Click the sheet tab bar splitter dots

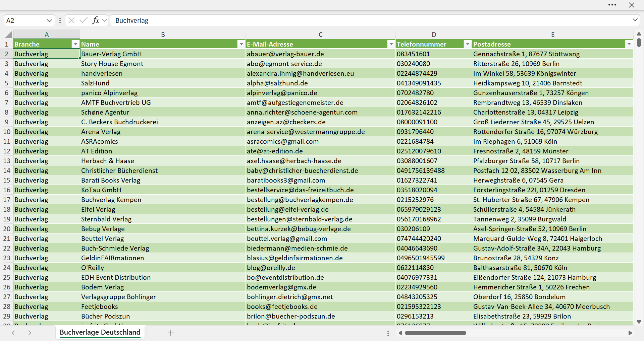(388, 333)
